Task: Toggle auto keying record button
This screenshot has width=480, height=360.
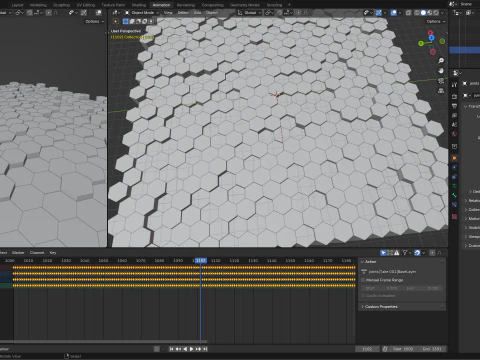Action: click(156, 349)
